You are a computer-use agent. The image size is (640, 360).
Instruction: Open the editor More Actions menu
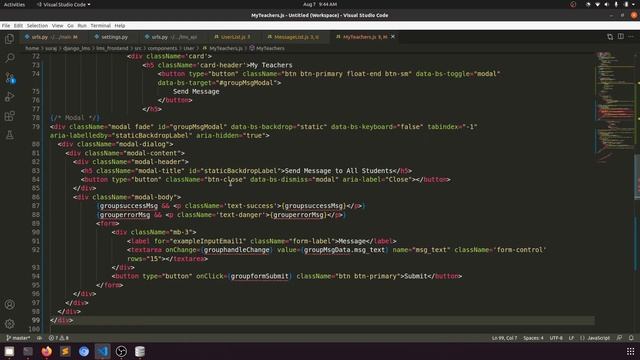tap(631, 37)
